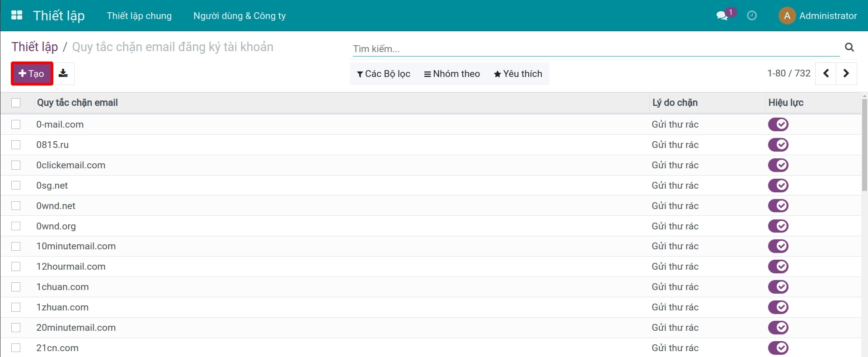Image resolution: width=868 pixels, height=357 pixels.
Task: Open the Thiết lập chung menu
Action: [x=139, y=16]
